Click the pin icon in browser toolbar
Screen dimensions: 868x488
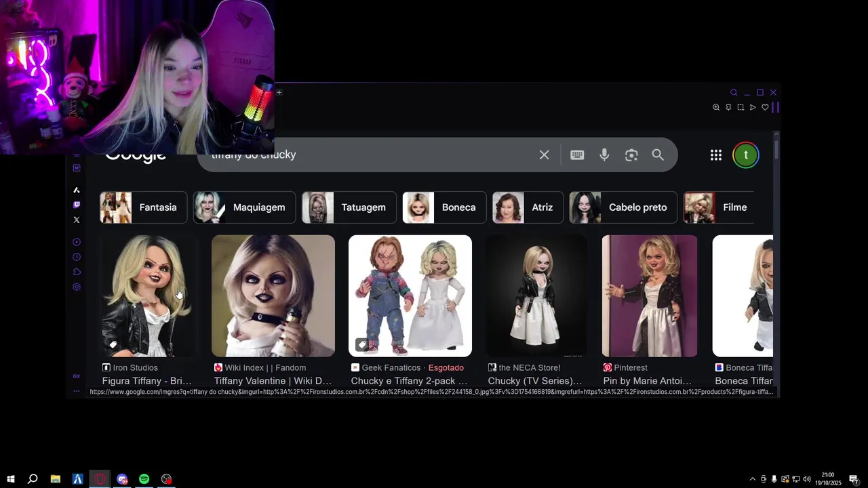click(728, 107)
